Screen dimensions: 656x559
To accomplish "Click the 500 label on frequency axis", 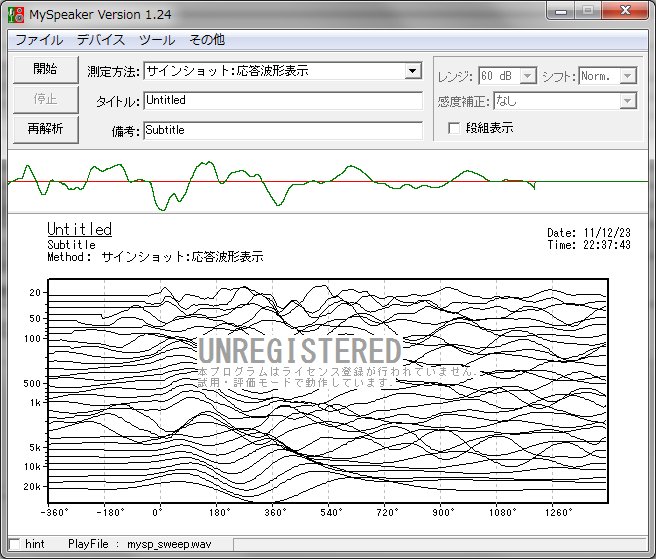I will point(32,383).
